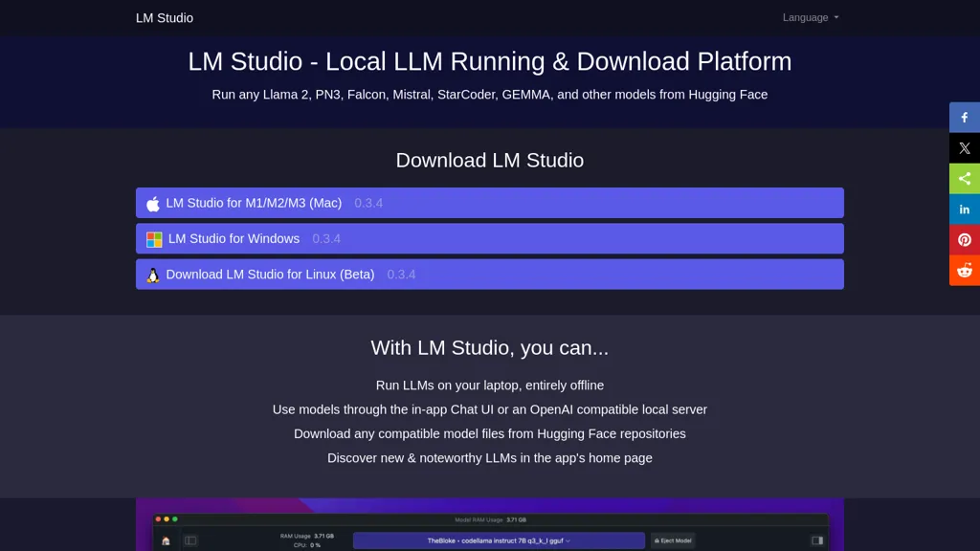Share the page on Facebook

pyautogui.click(x=964, y=117)
